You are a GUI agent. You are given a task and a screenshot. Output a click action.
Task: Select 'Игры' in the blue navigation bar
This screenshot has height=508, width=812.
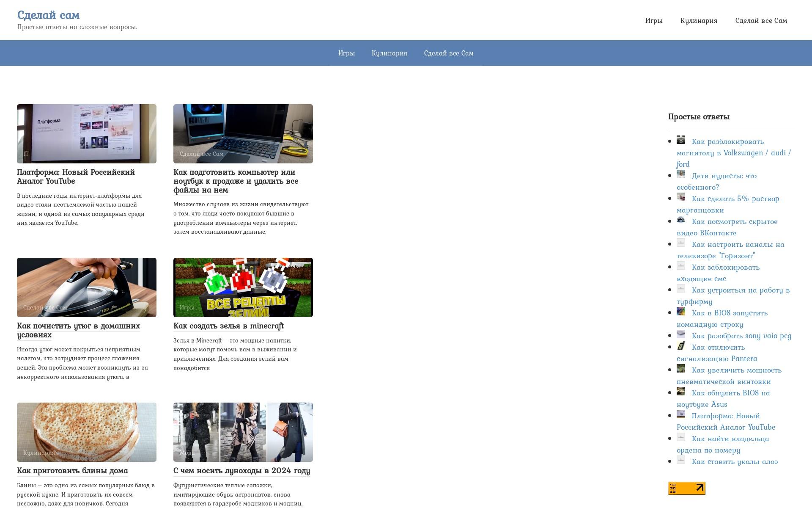346,53
